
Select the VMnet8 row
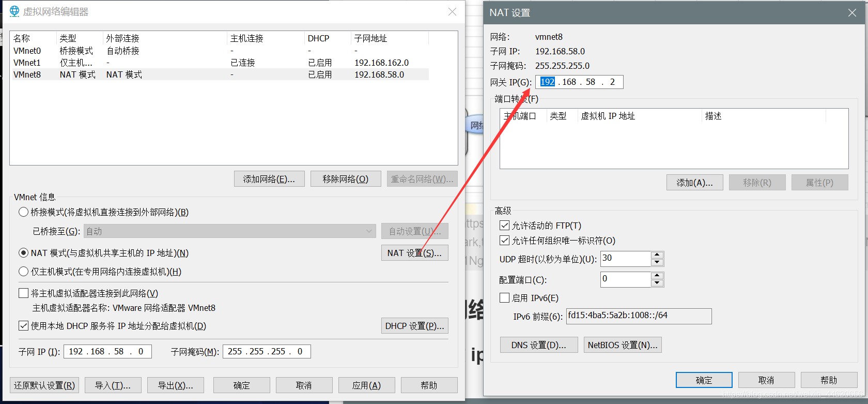pyautogui.click(x=220, y=74)
